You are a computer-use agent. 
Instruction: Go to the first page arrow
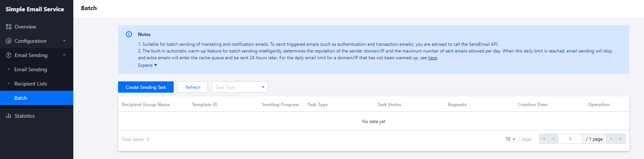(544, 139)
